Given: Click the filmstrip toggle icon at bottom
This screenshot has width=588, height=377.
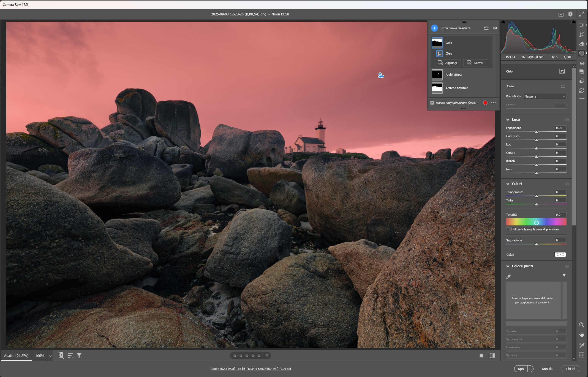Looking at the screenshot, I should [x=61, y=356].
